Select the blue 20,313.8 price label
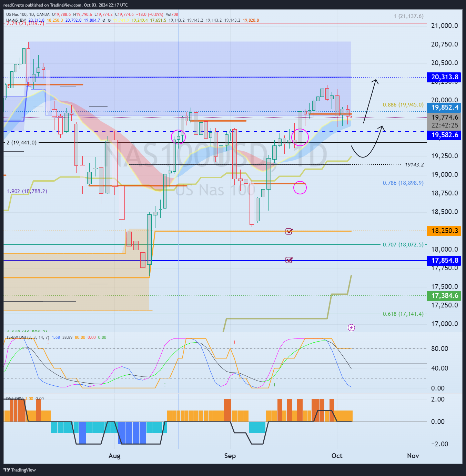 click(444, 77)
